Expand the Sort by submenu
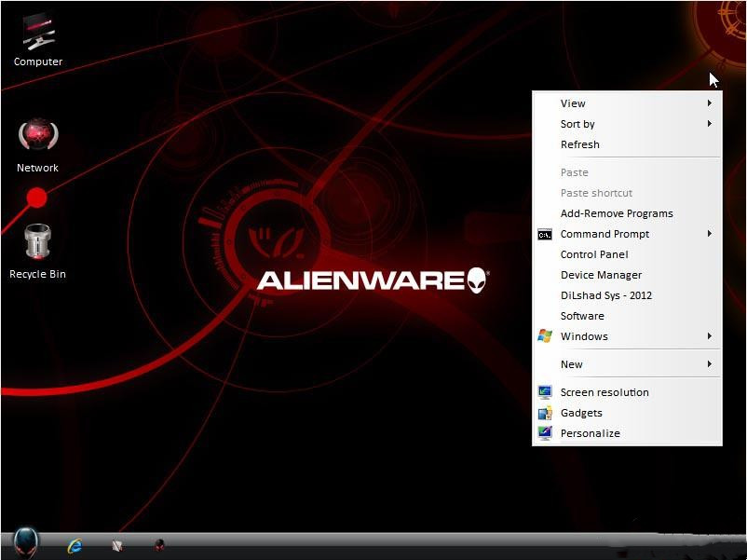Viewport: 747px width, 560px height. 627,124
